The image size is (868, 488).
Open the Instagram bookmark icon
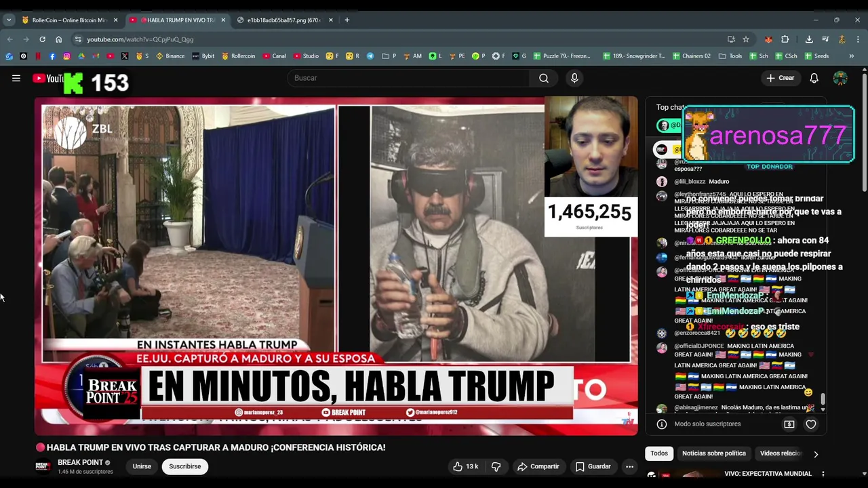point(66,56)
